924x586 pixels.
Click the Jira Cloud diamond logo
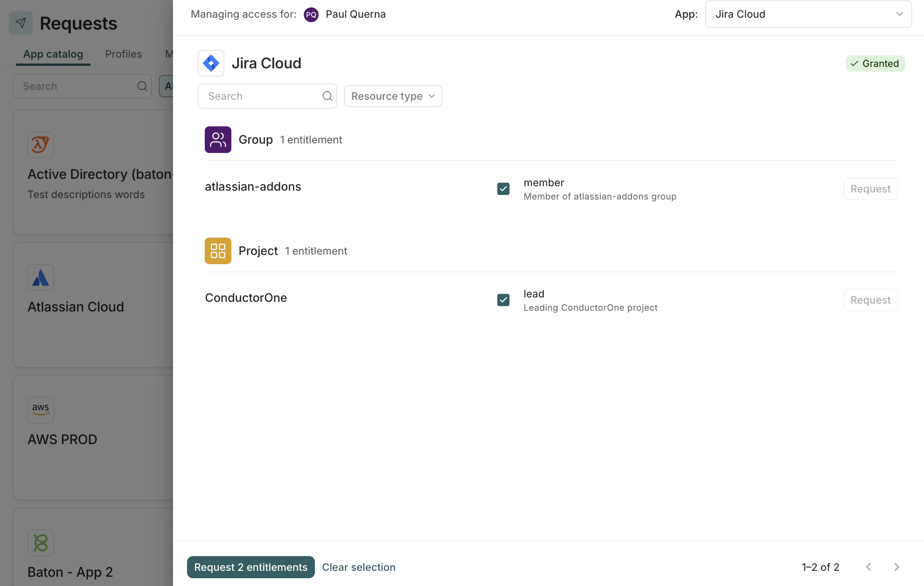[211, 63]
